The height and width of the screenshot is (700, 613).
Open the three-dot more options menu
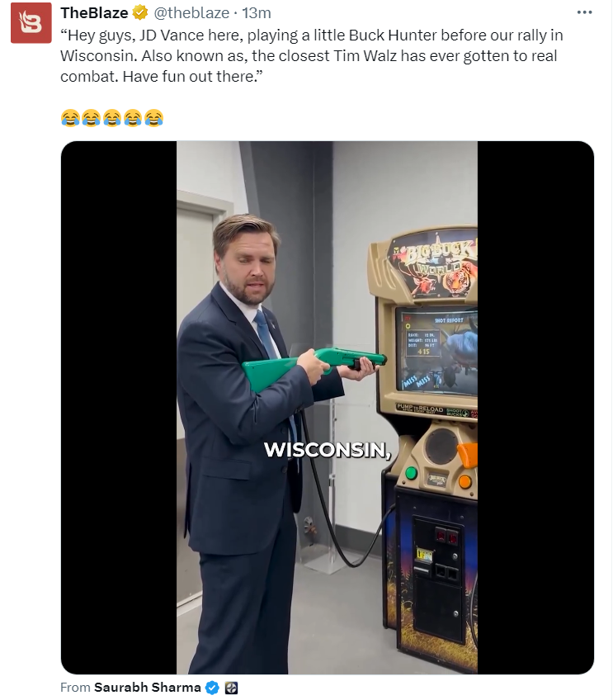point(584,12)
